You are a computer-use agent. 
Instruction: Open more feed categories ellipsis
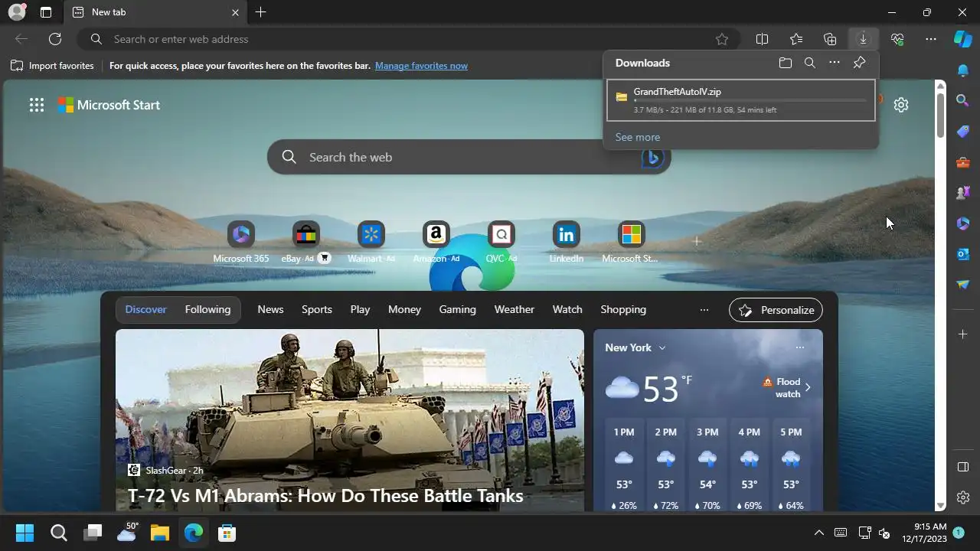pos(704,310)
